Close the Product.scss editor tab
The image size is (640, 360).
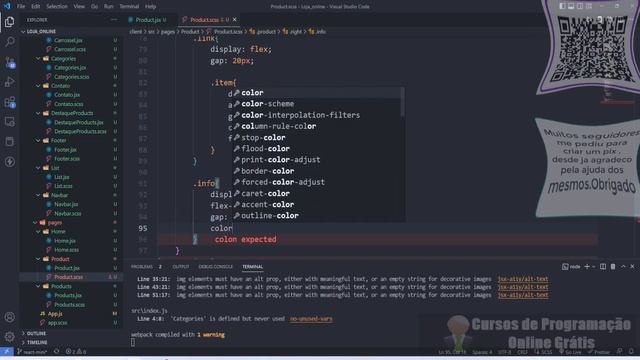click(x=235, y=20)
